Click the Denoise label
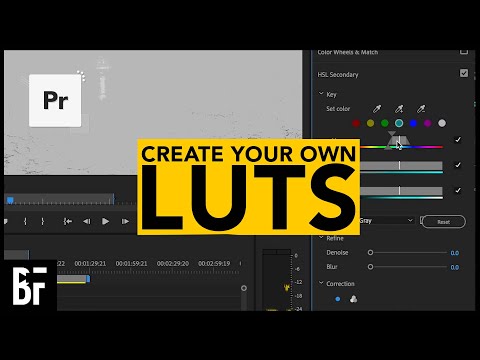Viewport: 480px width, 360px height. pos(337,252)
